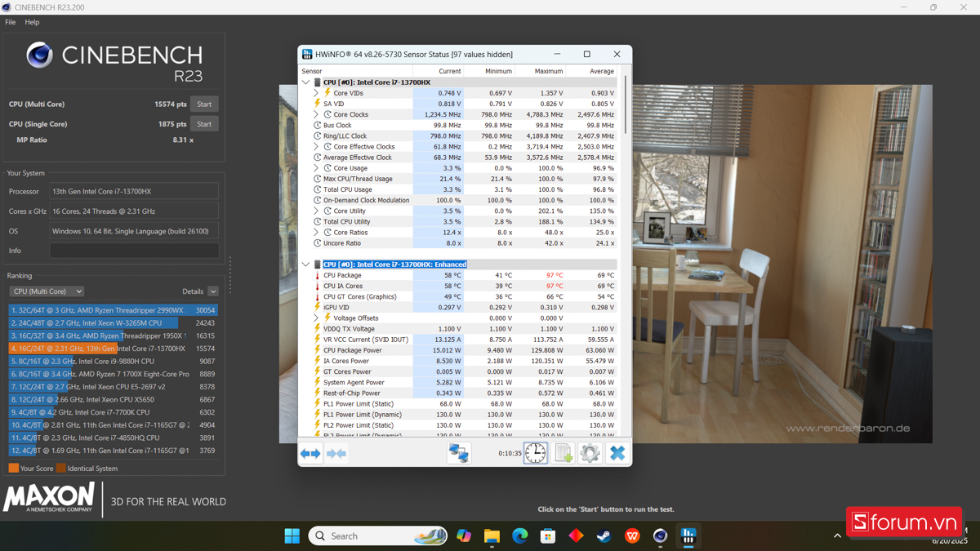This screenshot has width=980, height=551.
Task: Select the AMD Ryzen Threadripper 2990WX ranking row
Action: pos(114,310)
